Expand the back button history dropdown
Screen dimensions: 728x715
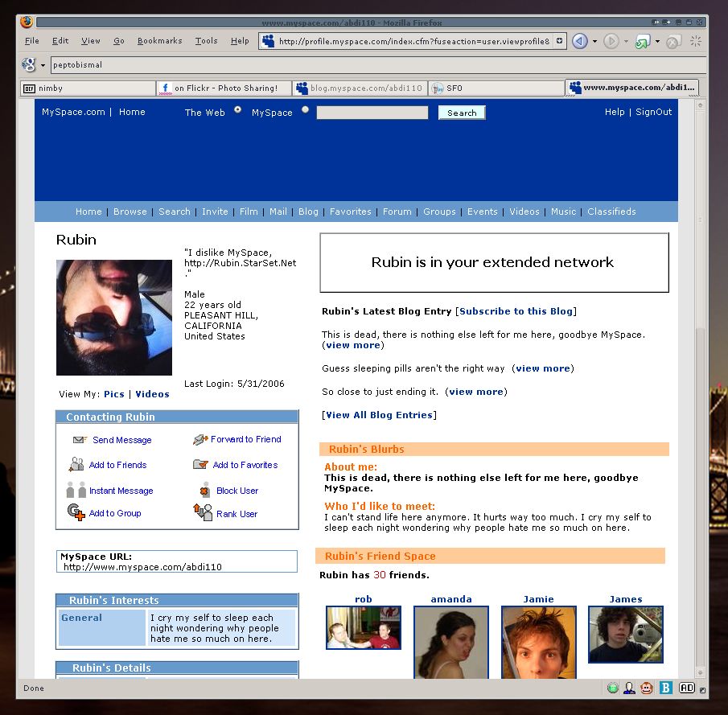594,41
